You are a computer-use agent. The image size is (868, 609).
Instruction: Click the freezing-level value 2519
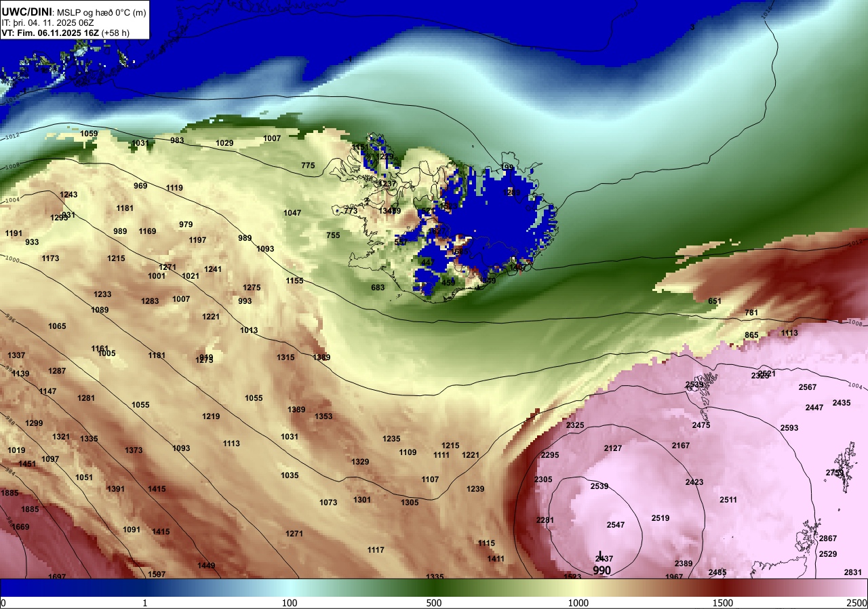click(x=660, y=518)
